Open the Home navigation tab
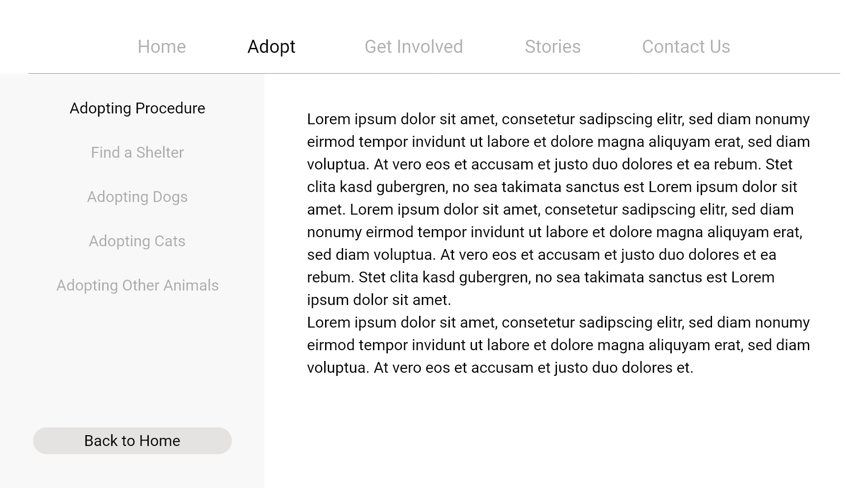The image size is (868, 488). (x=161, y=47)
